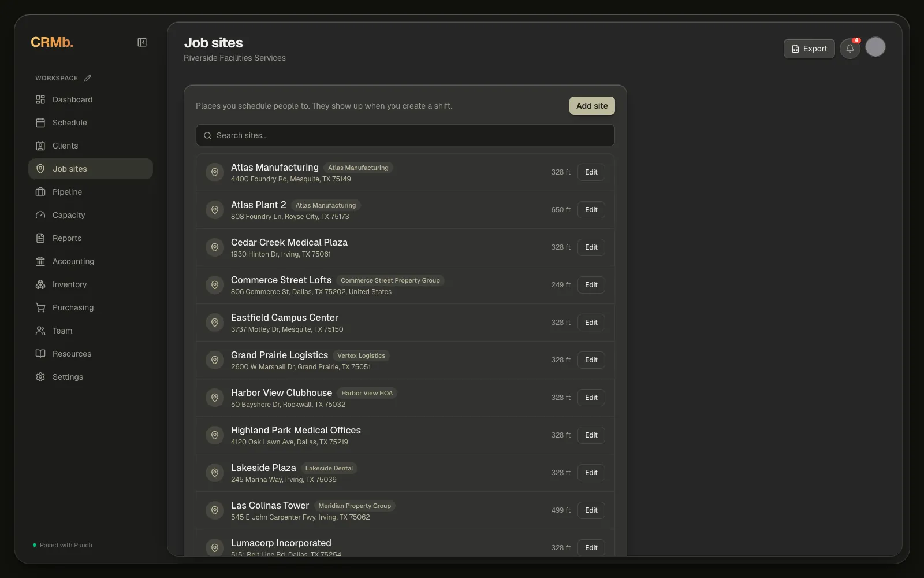Click the Harbor View HOA tag
Viewport: 924px width, 578px height.
tap(367, 393)
